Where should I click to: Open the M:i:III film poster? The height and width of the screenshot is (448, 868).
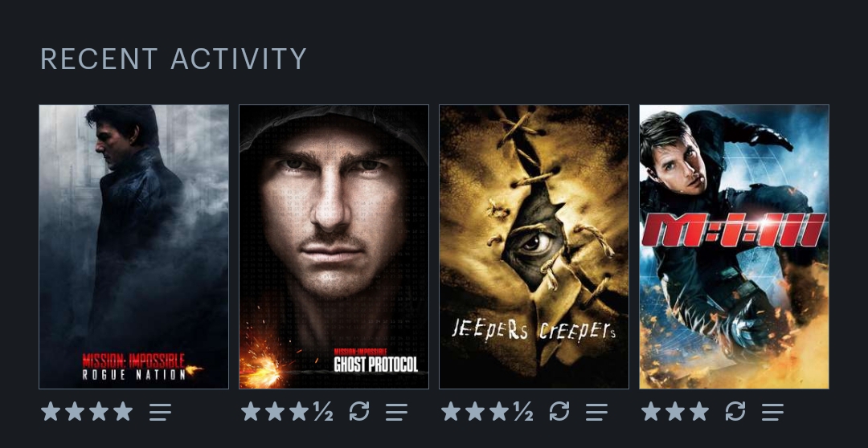click(x=734, y=246)
